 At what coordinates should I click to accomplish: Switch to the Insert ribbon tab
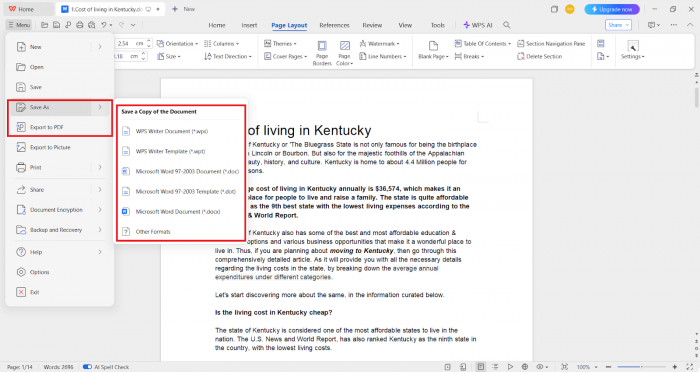[249, 25]
